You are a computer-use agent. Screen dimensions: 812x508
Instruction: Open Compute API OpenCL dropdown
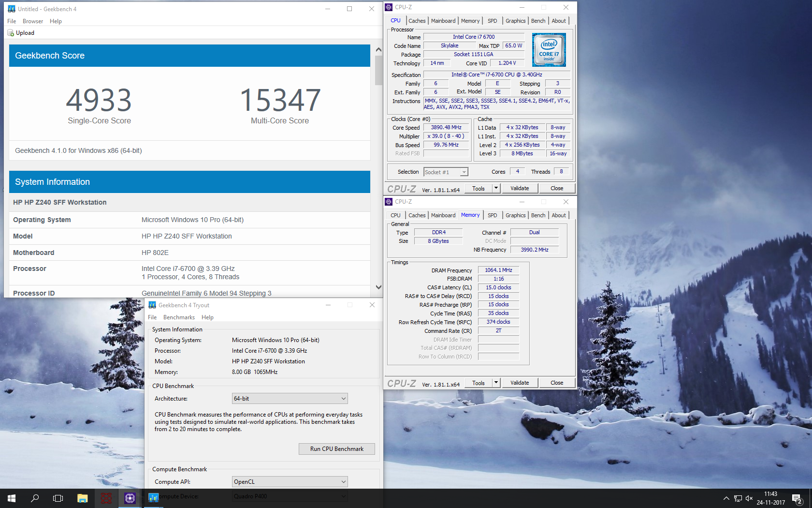(290, 482)
